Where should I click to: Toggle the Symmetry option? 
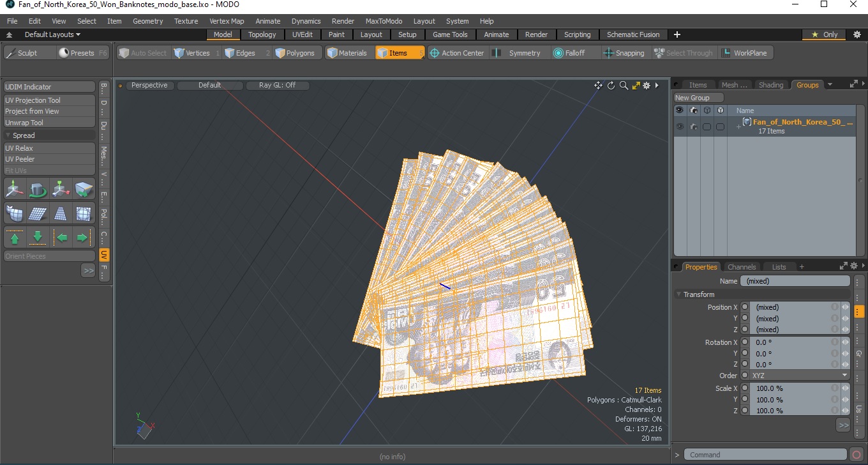coord(518,53)
